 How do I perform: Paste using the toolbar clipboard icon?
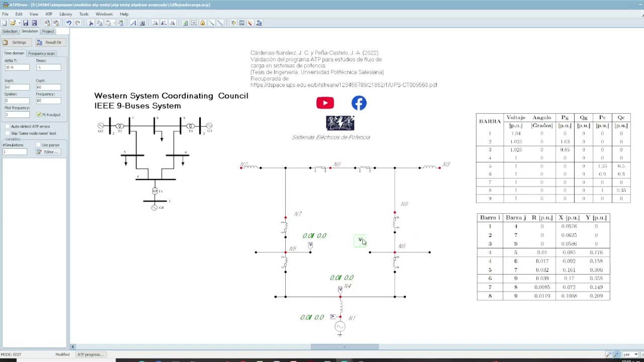tap(108, 23)
